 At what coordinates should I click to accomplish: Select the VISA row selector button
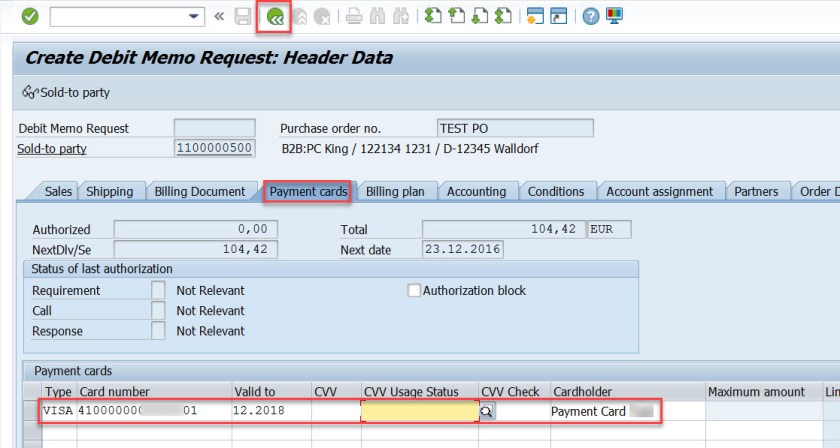[32, 411]
